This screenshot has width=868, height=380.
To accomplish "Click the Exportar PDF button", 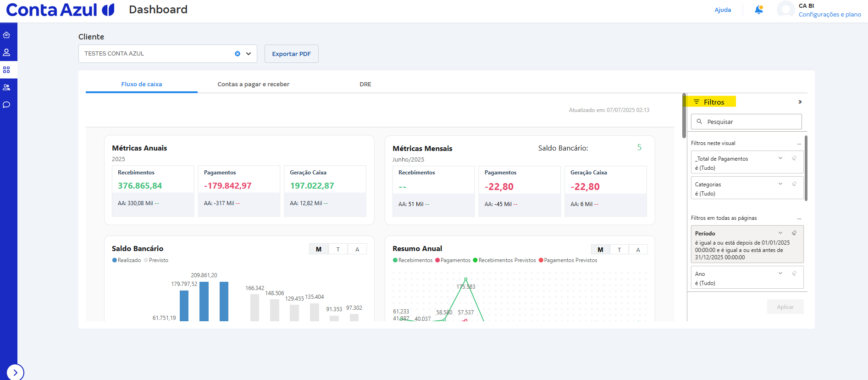I will point(291,54).
